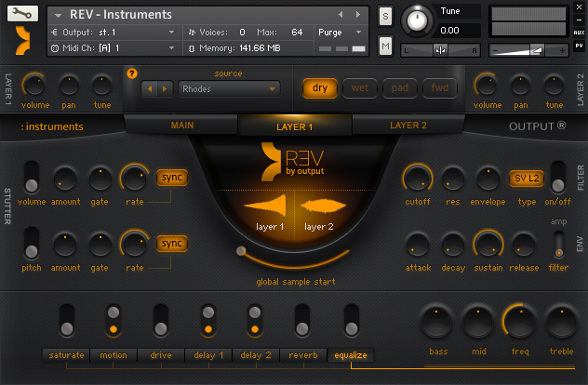Click the EQ bass knob
Image resolution: width=588 pixels, height=385 pixels.
[x=436, y=322]
